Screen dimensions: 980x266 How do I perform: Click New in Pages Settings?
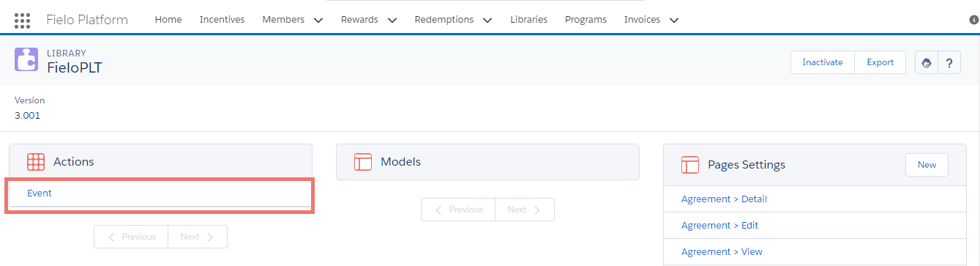pyautogui.click(x=927, y=165)
